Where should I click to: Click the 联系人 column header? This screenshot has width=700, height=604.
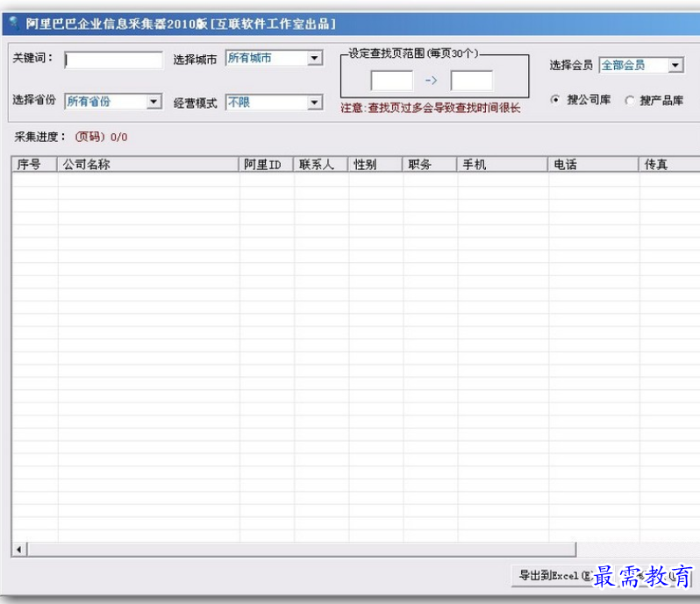point(320,165)
